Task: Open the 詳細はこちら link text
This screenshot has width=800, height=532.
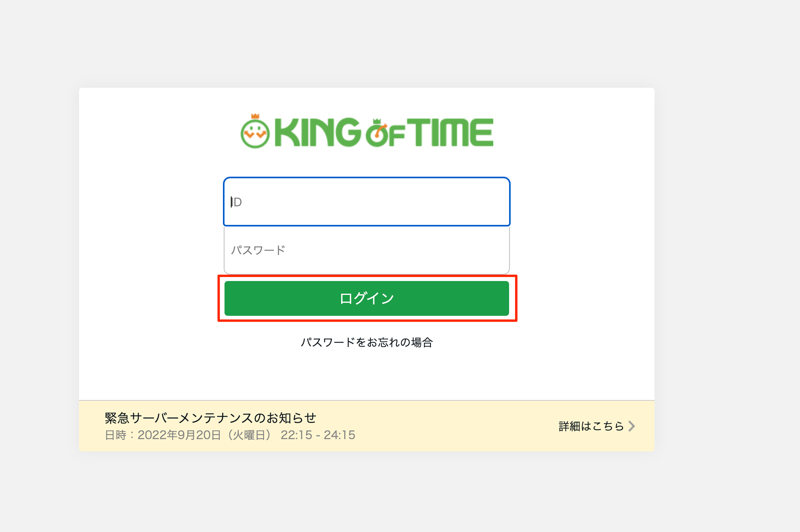Action: point(591,426)
